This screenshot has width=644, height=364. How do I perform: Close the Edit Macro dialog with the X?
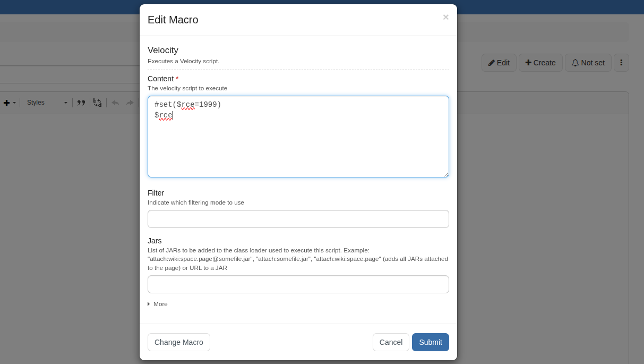coord(445,17)
